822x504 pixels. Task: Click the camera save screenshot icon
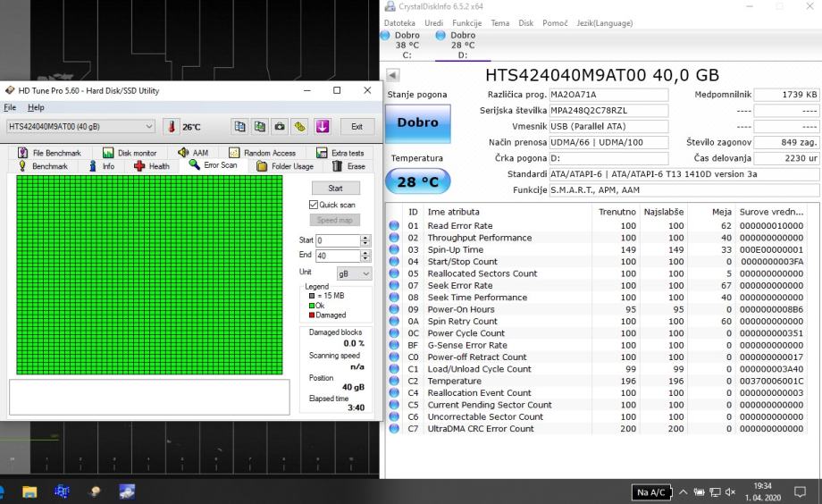(280, 127)
